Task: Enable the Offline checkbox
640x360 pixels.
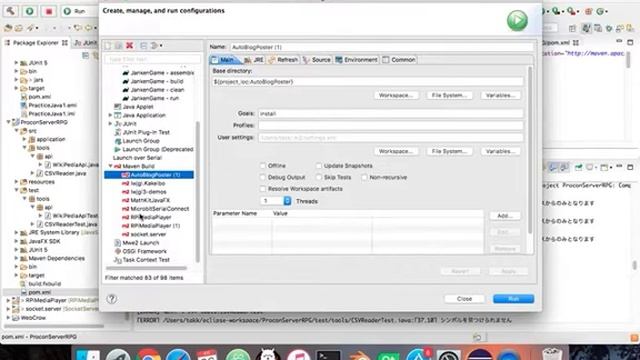Action: point(263,166)
